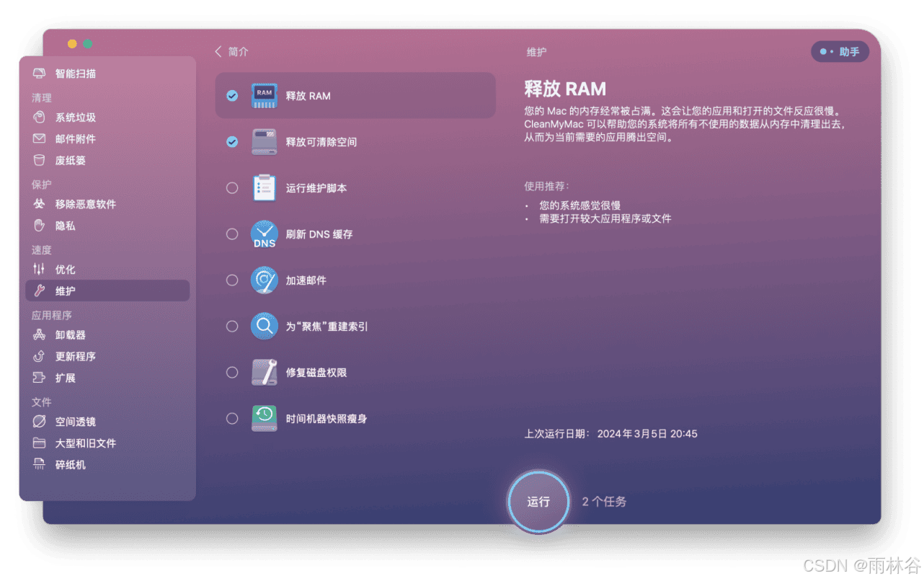Select the 时间机器快照瘦身 task label

coord(326,419)
